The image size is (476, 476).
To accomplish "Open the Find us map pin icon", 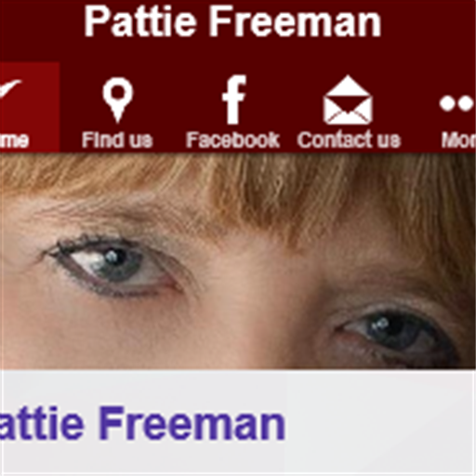I will click(x=118, y=99).
